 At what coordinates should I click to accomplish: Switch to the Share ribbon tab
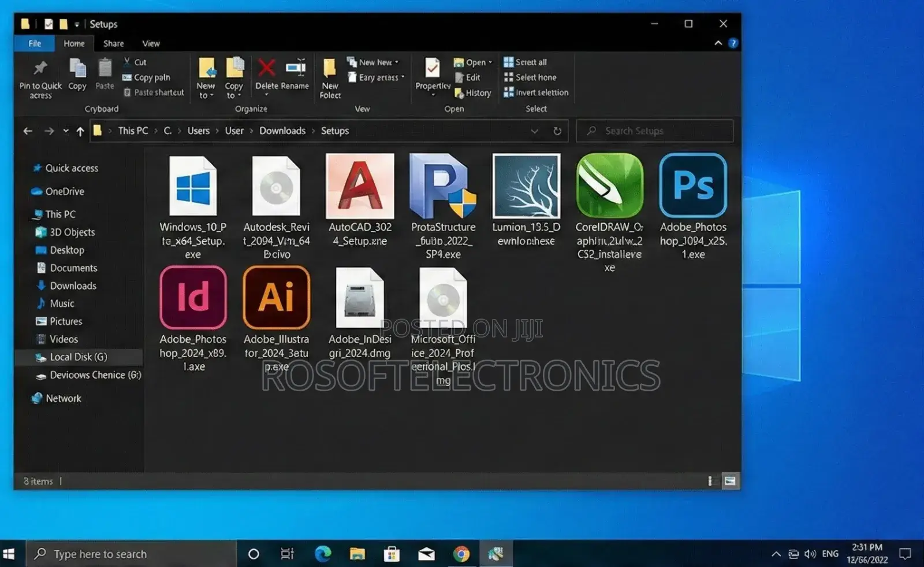(x=114, y=43)
